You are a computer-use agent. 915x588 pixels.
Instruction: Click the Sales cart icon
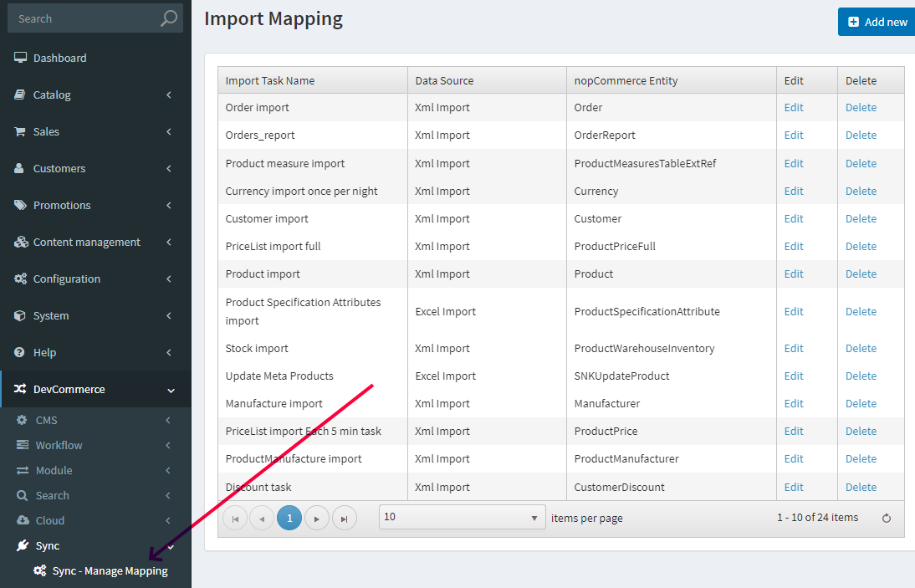pos(20,131)
